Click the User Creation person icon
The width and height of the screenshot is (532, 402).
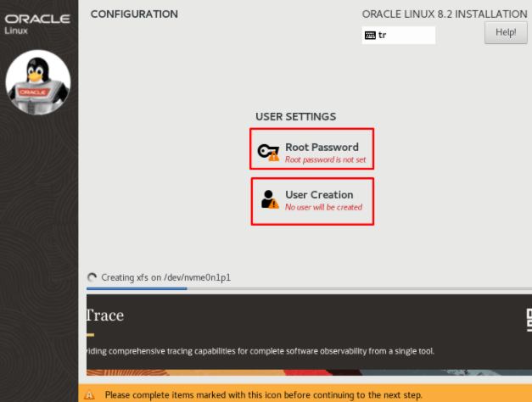pos(270,199)
